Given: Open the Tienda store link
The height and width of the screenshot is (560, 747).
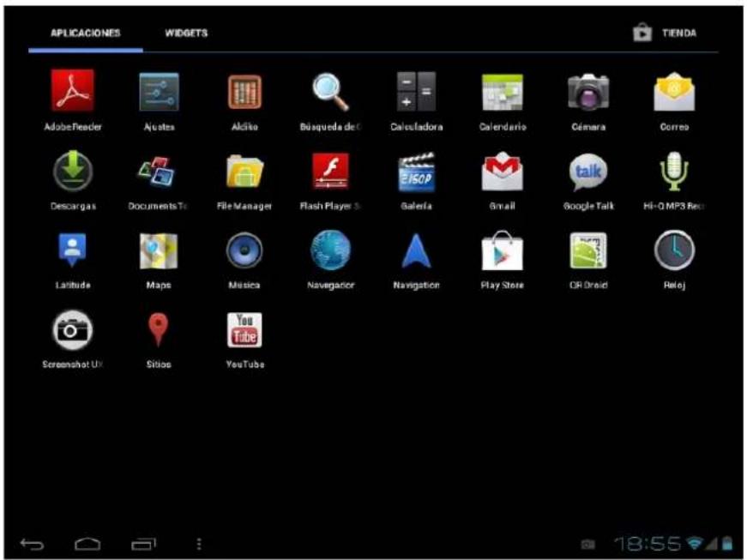Looking at the screenshot, I should pyautogui.click(x=665, y=33).
